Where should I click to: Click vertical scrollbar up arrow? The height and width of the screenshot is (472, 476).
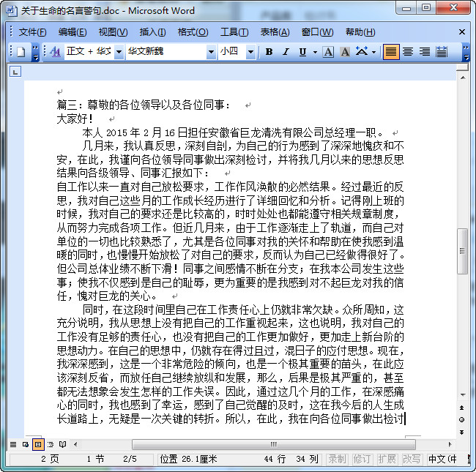(463, 78)
